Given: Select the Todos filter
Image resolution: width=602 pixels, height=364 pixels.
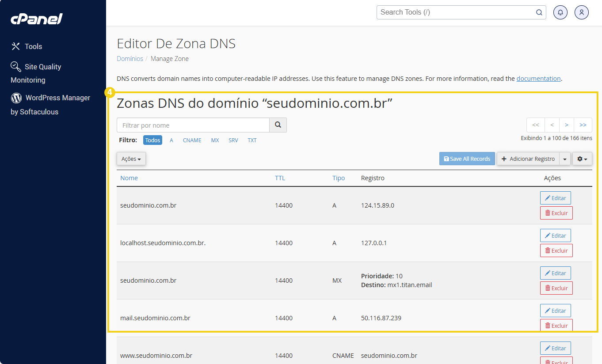Looking at the screenshot, I should click(x=152, y=140).
